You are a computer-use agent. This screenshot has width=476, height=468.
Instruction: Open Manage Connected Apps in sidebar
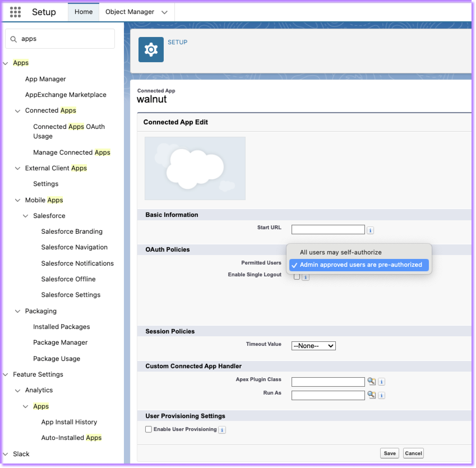click(x=72, y=152)
